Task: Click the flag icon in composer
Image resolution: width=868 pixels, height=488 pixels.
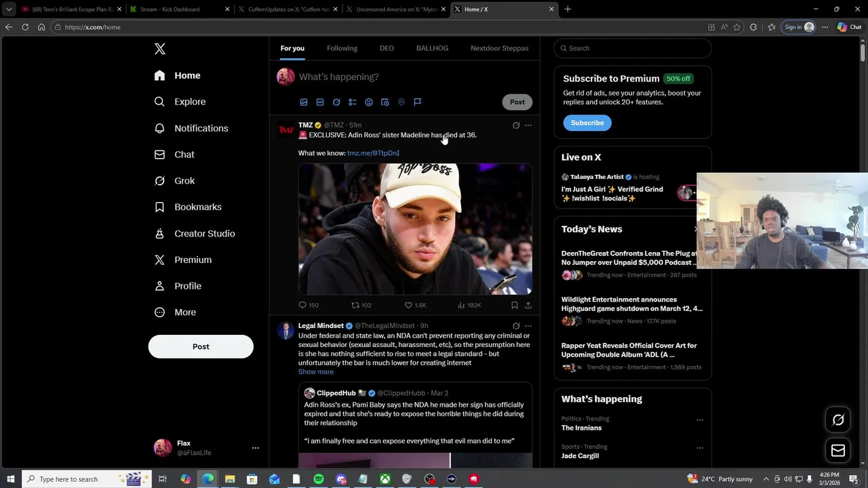Action: [x=418, y=102]
